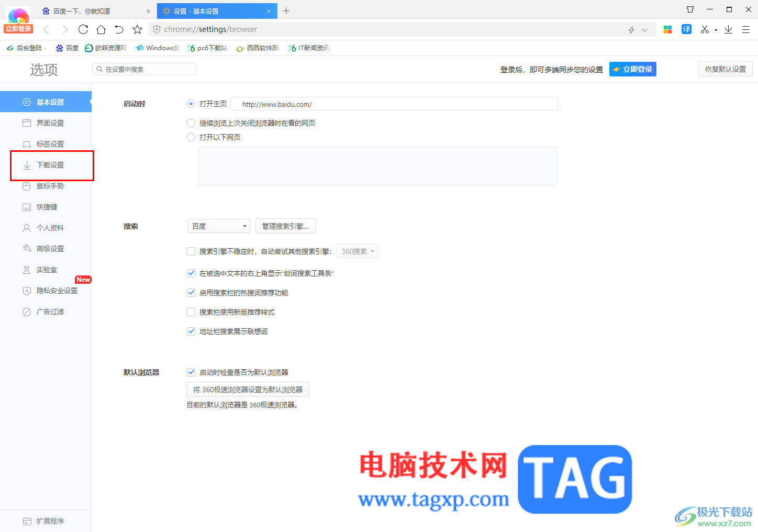Open the 百度 bookmark in bookmarks bar
Image resolution: width=758 pixels, height=532 pixels.
pos(68,48)
